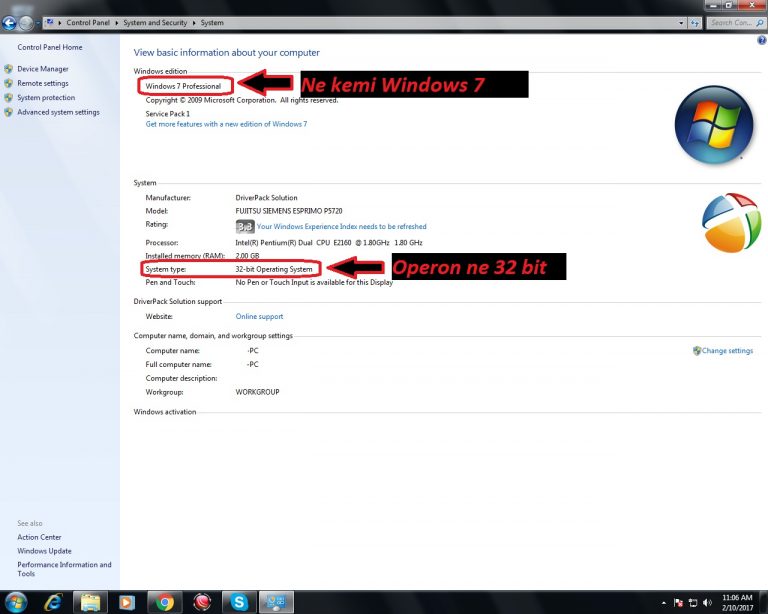
Task: Click the shield icon beside System protection
Action: click(8, 97)
